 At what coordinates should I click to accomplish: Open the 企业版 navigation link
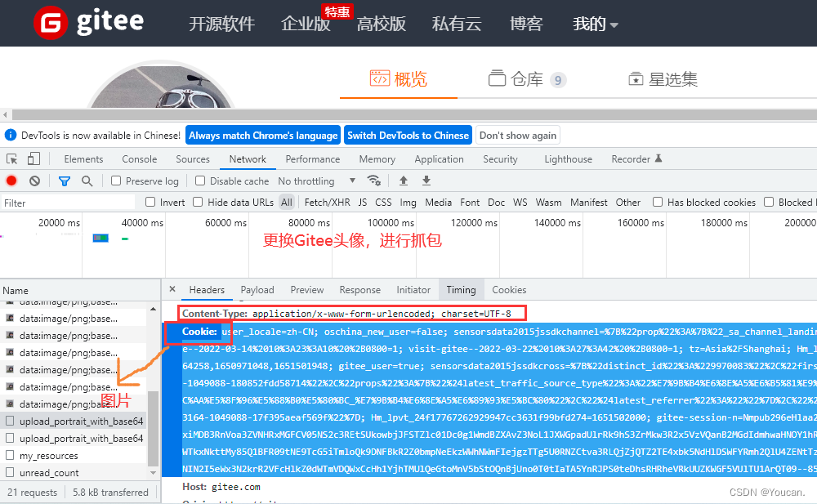click(x=306, y=24)
